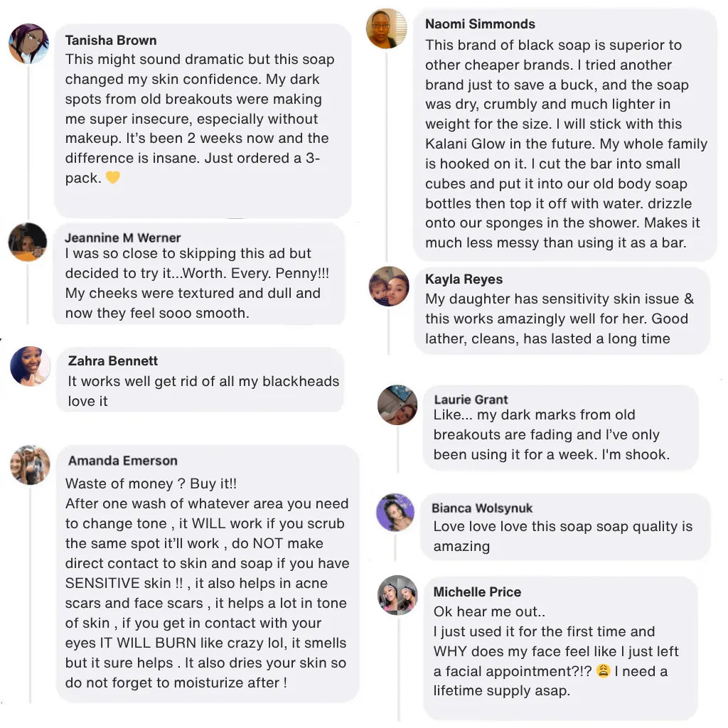Open the Amanda Emerson name link
This screenshot has height=728, width=728.
click(122, 461)
